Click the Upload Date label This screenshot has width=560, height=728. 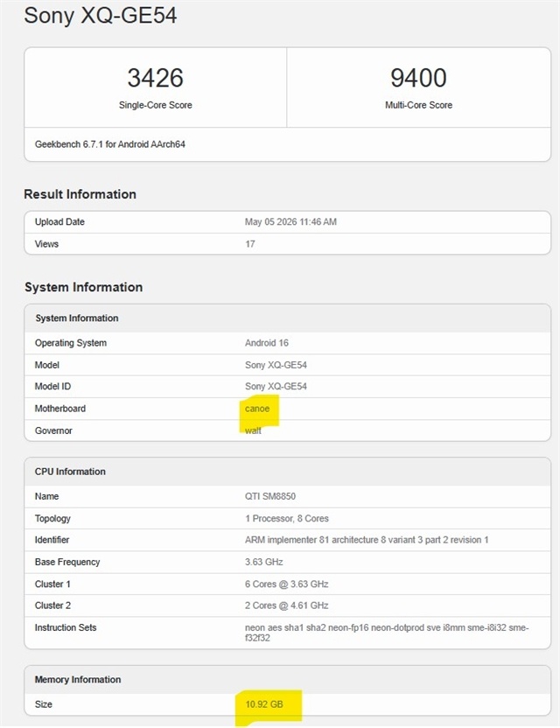(x=59, y=222)
